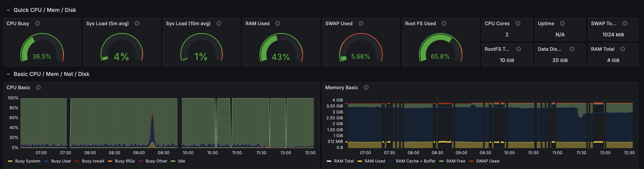Toggle RAM Used series in Memory legend
The image size is (644, 169).
[375, 161]
